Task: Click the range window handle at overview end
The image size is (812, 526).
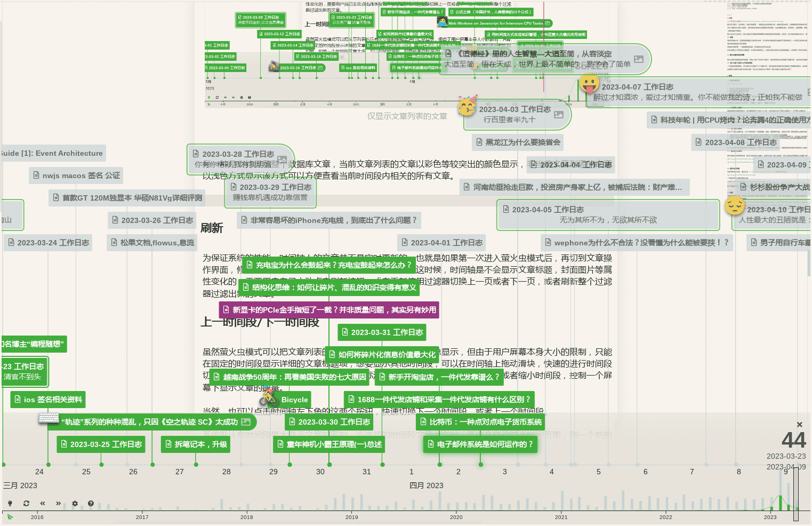Action: (796, 493)
